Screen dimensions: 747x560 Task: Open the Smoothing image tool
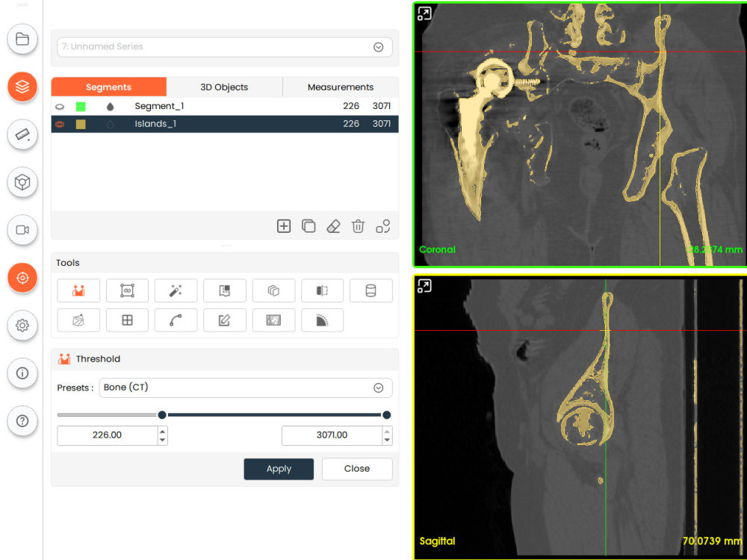[275, 320]
